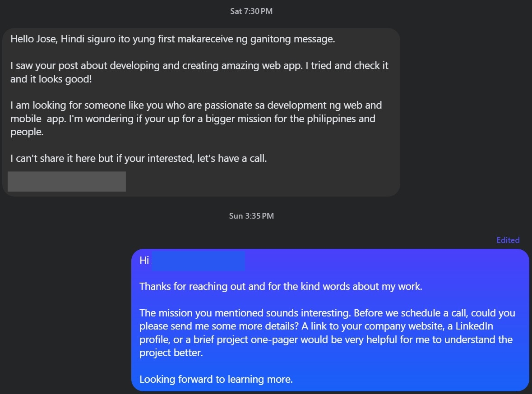This screenshot has width=532, height=394.
Task: Click the redacted contact box in first message
Action: 66,181
